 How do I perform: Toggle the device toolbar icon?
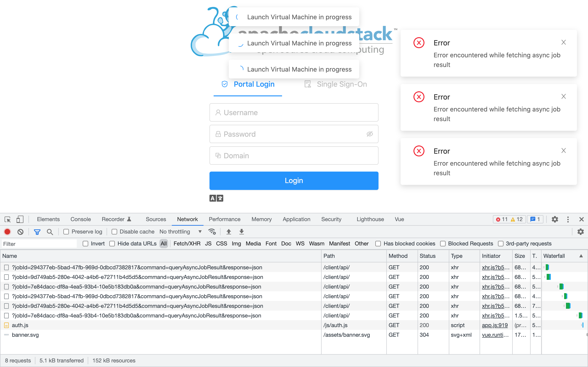coord(20,220)
